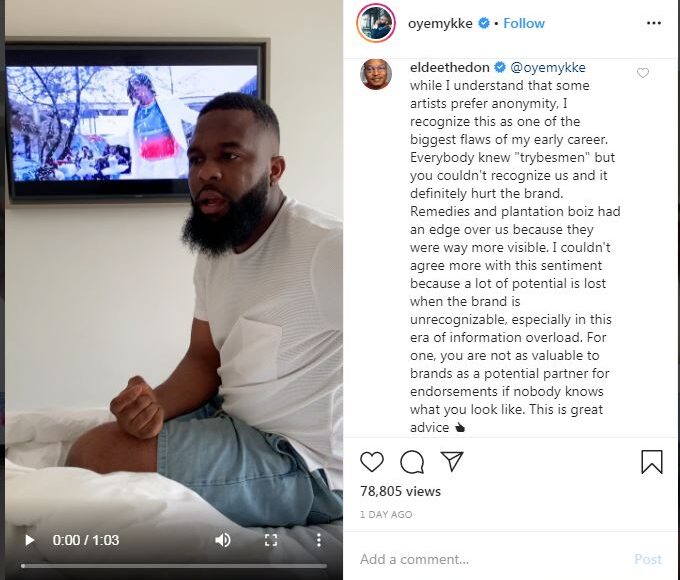The image size is (680, 580).
Task: Like eldeethedon's comment with small heart
Action: [643, 73]
